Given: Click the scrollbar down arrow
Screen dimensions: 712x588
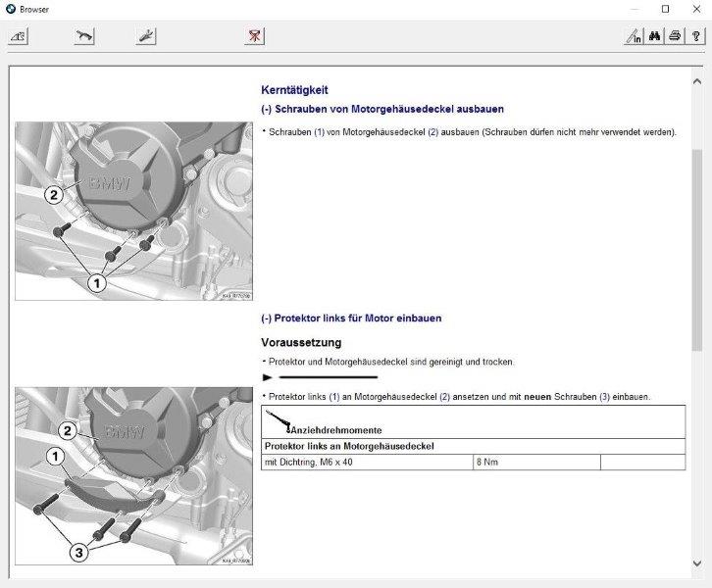Looking at the screenshot, I should point(697,563).
